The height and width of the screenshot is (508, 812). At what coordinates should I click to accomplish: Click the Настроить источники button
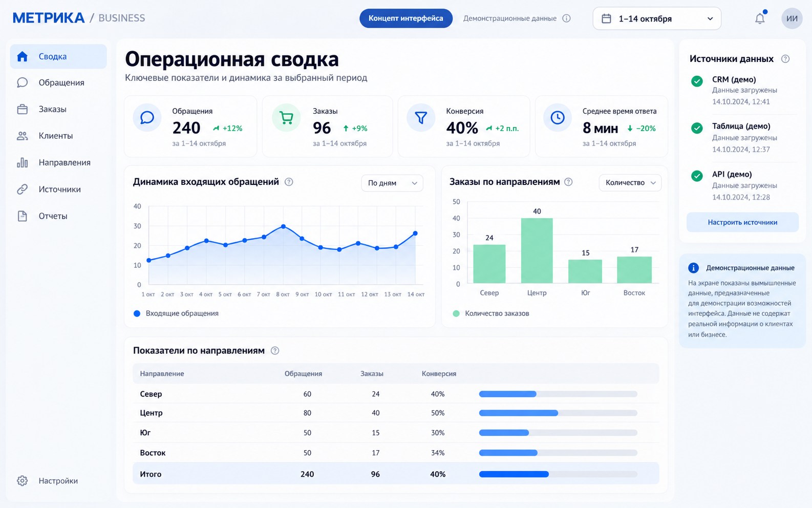click(742, 222)
